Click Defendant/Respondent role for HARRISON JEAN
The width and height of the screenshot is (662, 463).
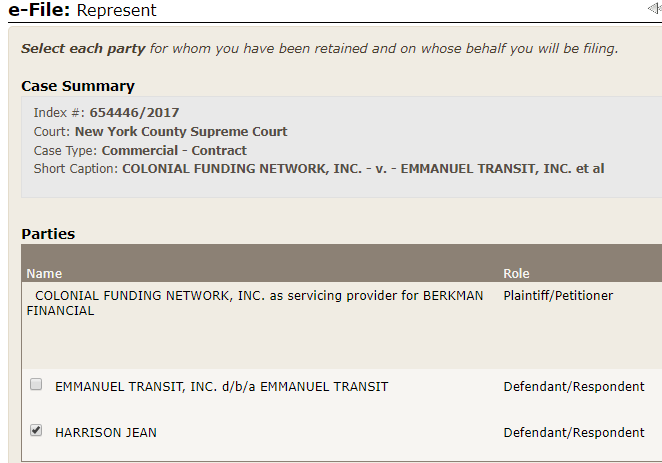tap(573, 433)
